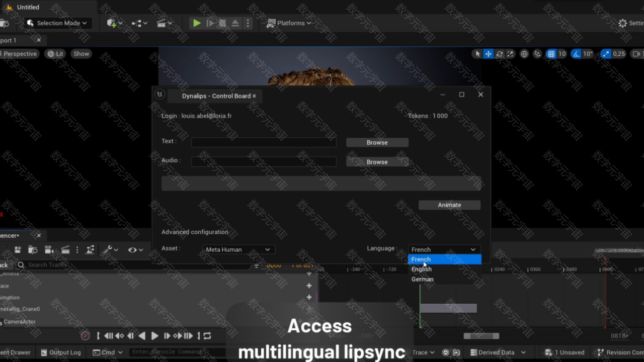Screen dimensions: 644x362
Task: Select French in language list
Action: click(x=444, y=259)
